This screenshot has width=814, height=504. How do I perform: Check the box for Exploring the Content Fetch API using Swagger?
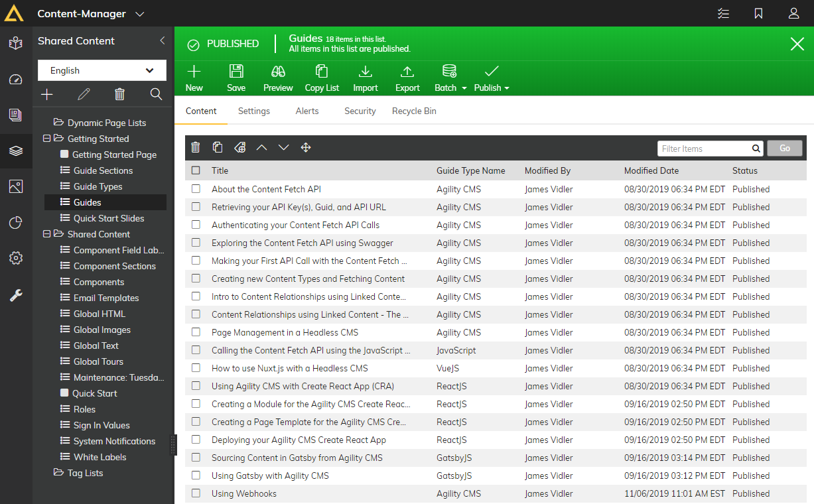pos(196,243)
